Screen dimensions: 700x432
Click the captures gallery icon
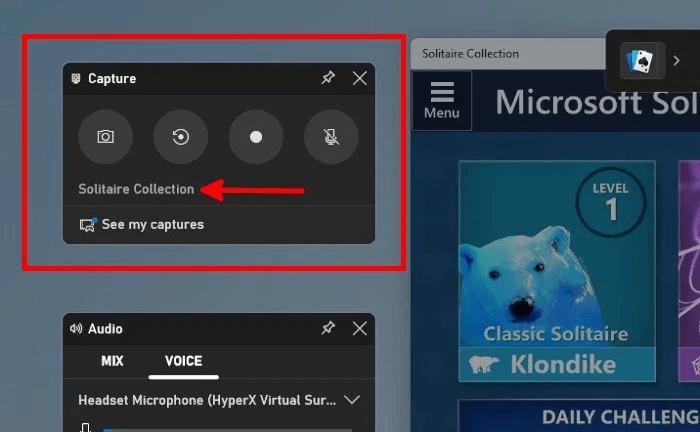(x=88, y=224)
